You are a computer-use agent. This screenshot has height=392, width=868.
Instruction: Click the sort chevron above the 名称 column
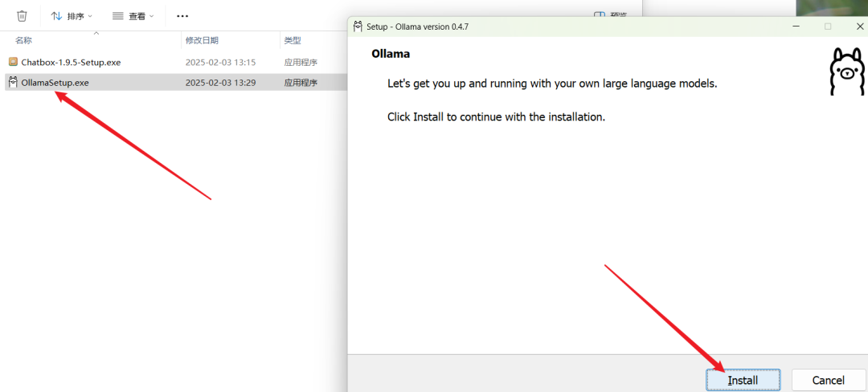click(x=96, y=33)
